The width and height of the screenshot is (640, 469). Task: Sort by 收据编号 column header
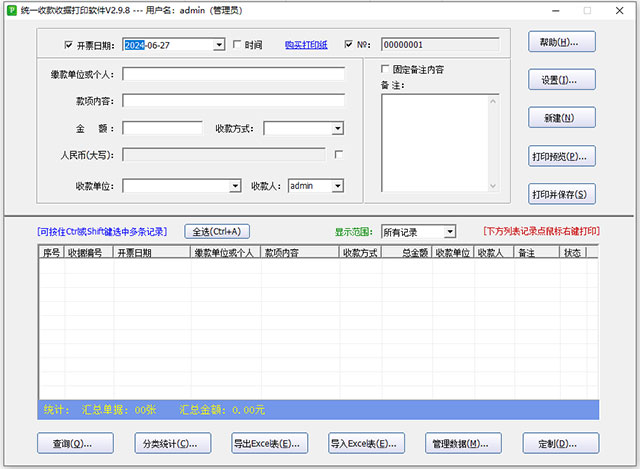click(x=89, y=253)
